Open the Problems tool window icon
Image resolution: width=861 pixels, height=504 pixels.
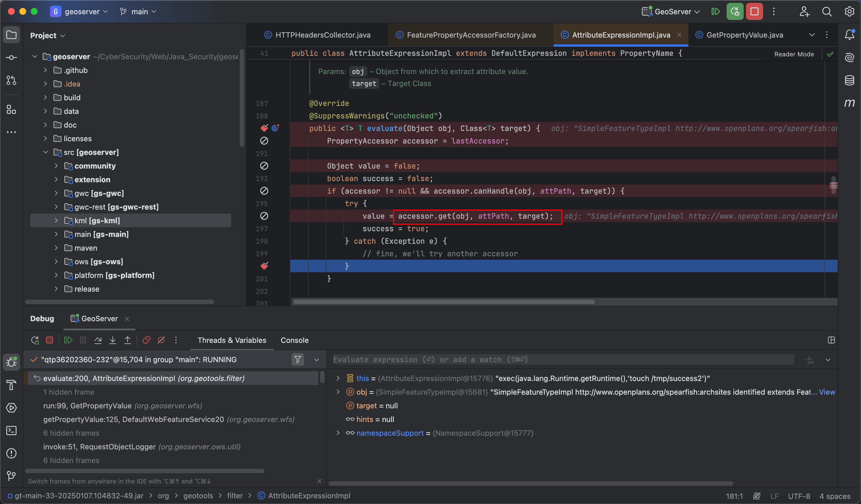pos(11,453)
